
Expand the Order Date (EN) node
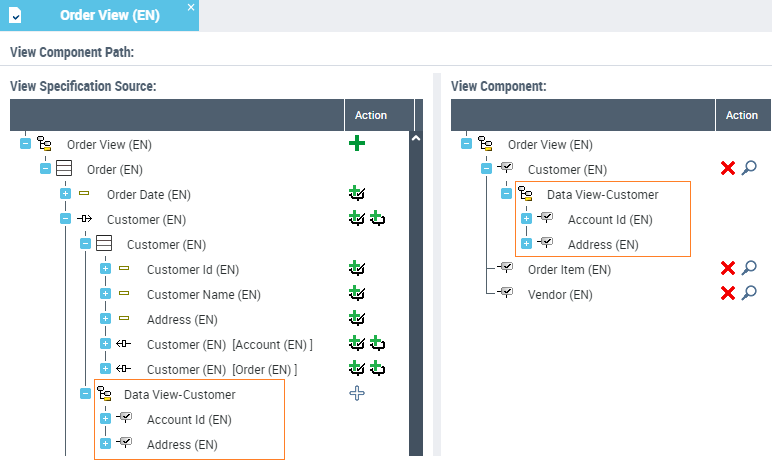(65, 194)
